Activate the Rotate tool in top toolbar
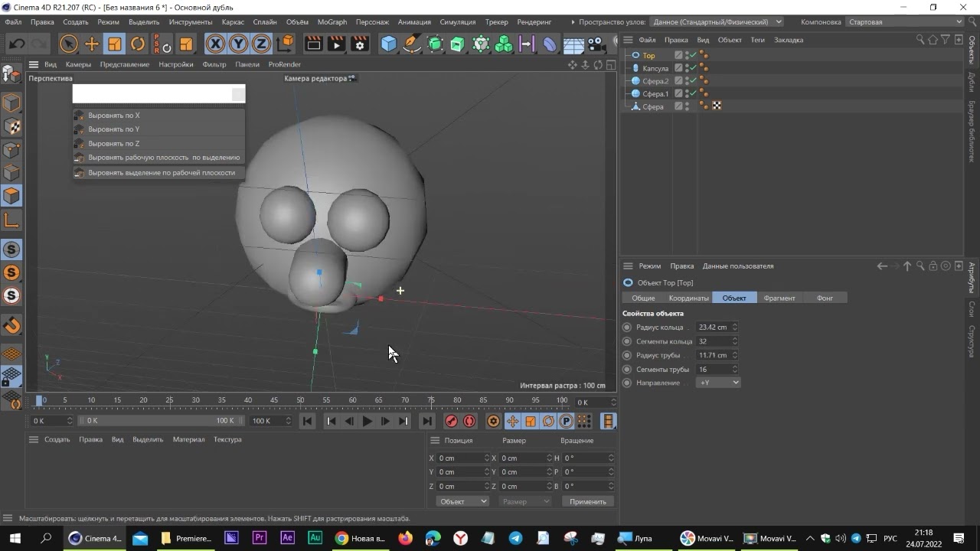The width and height of the screenshot is (980, 551). (138, 44)
